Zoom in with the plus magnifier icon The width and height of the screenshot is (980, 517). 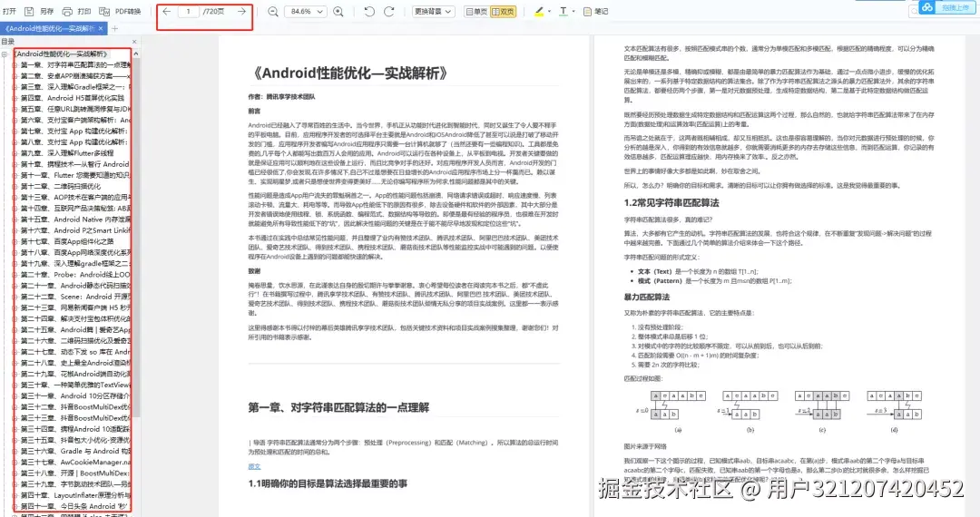338,11
